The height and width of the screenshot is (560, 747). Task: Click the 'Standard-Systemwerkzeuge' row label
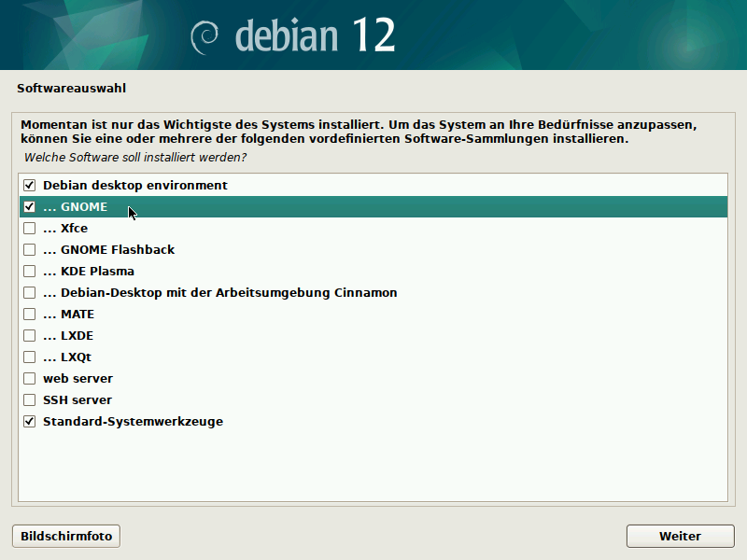(x=133, y=422)
